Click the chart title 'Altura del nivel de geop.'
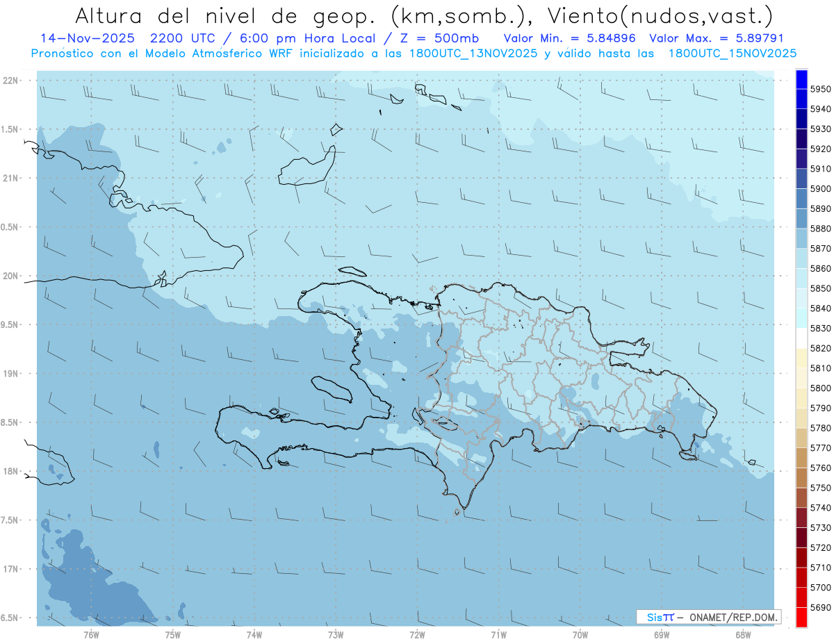The image size is (834, 644). tap(225, 16)
